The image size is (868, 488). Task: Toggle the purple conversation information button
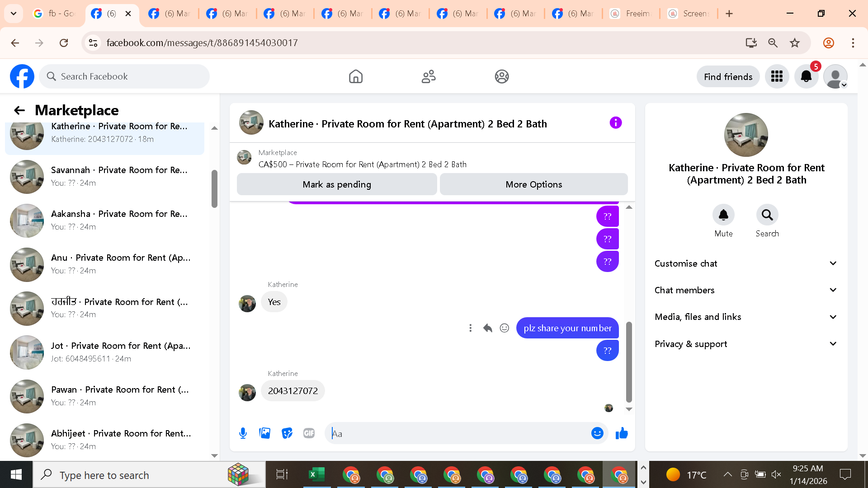[x=615, y=123]
